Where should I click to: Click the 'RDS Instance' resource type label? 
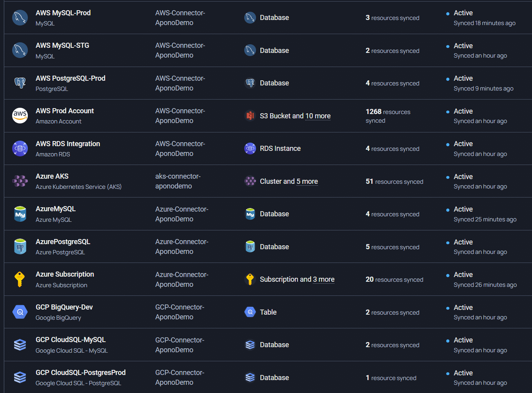[280, 149]
